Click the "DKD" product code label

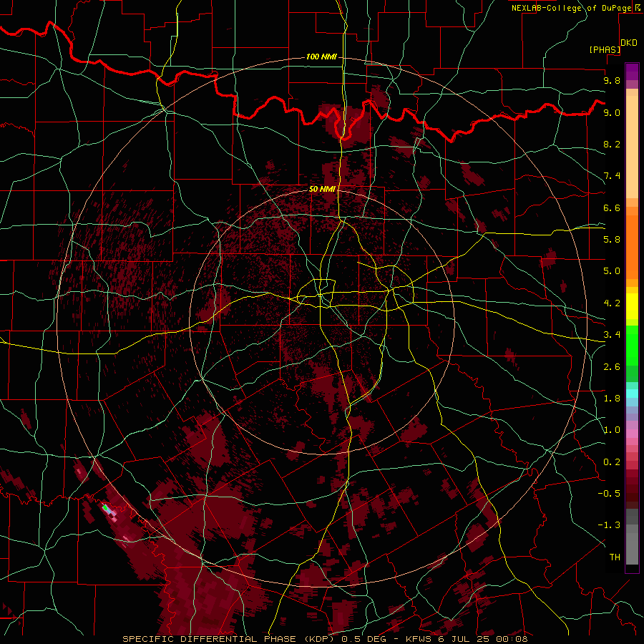pos(629,43)
